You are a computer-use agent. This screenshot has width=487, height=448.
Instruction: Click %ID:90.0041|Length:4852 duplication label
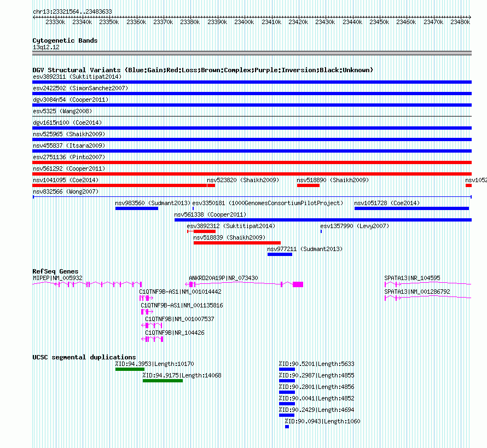(x=316, y=398)
